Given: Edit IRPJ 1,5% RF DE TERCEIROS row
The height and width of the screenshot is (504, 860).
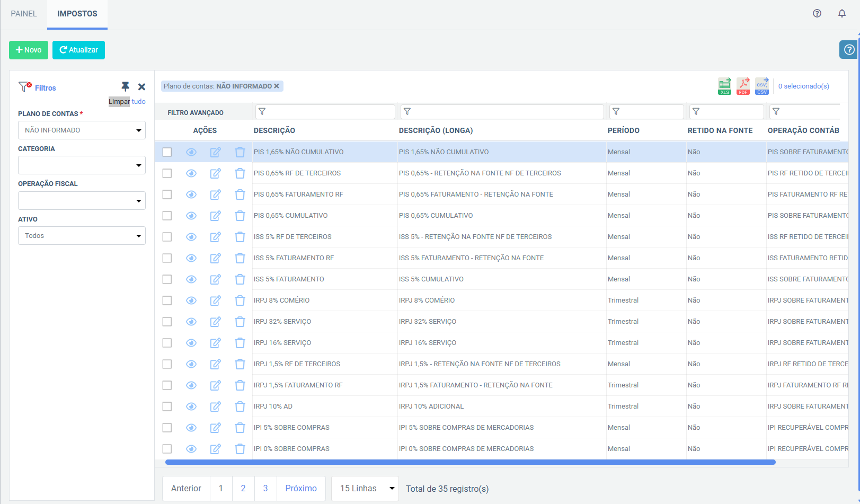Looking at the screenshot, I should tap(215, 364).
